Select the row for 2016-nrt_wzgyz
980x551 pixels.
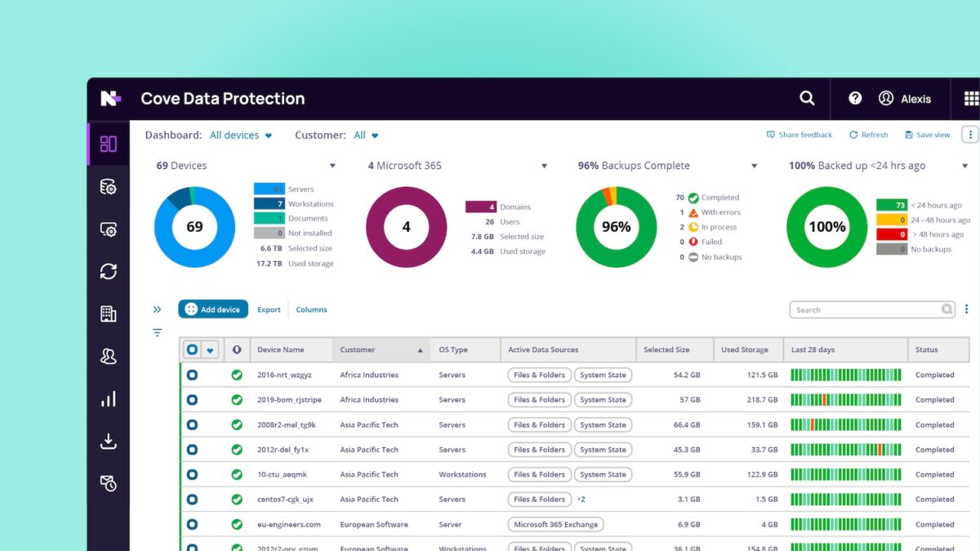pos(192,375)
